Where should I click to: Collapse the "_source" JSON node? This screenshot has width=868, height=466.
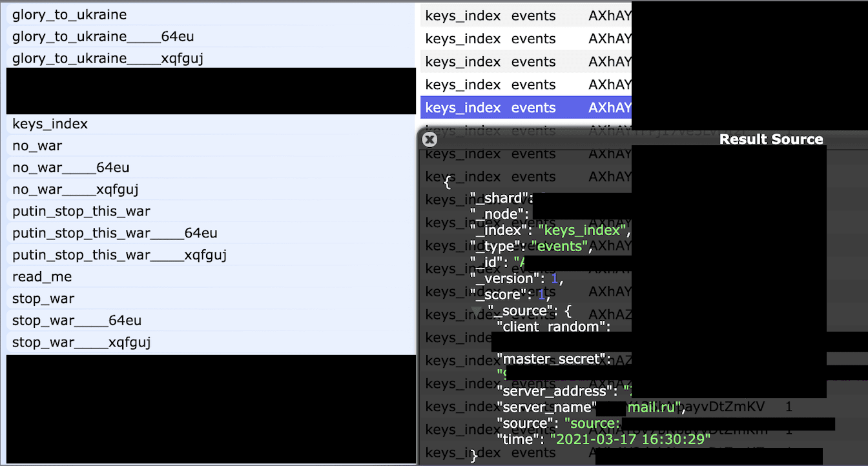point(477,311)
